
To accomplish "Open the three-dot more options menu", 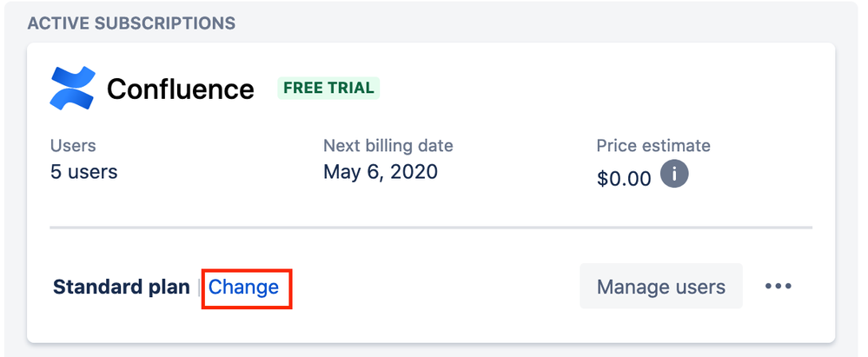I will [x=779, y=286].
